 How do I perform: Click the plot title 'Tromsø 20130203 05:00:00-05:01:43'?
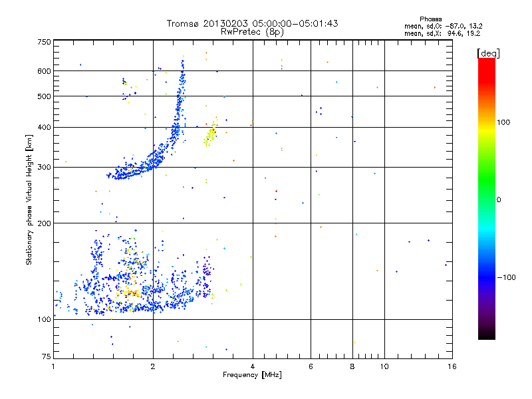click(x=252, y=23)
